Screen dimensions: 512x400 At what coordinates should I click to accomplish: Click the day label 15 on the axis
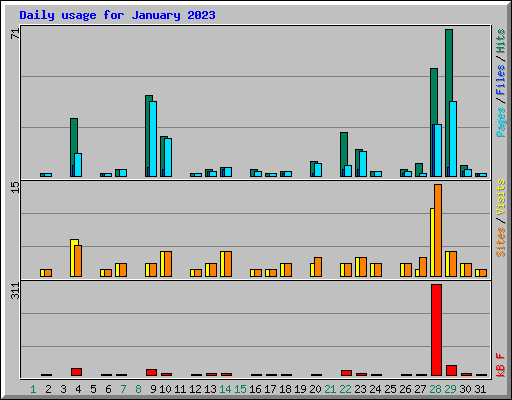pyautogui.click(x=240, y=389)
